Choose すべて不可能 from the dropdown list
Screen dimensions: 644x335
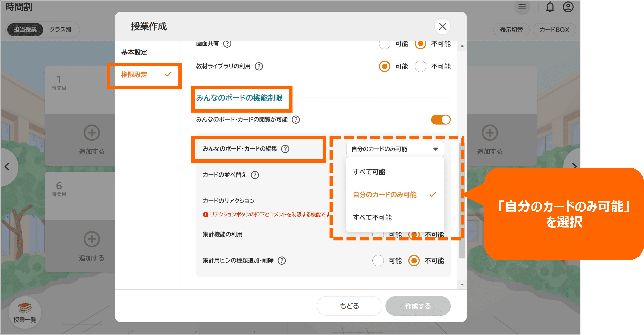(372, 218)
